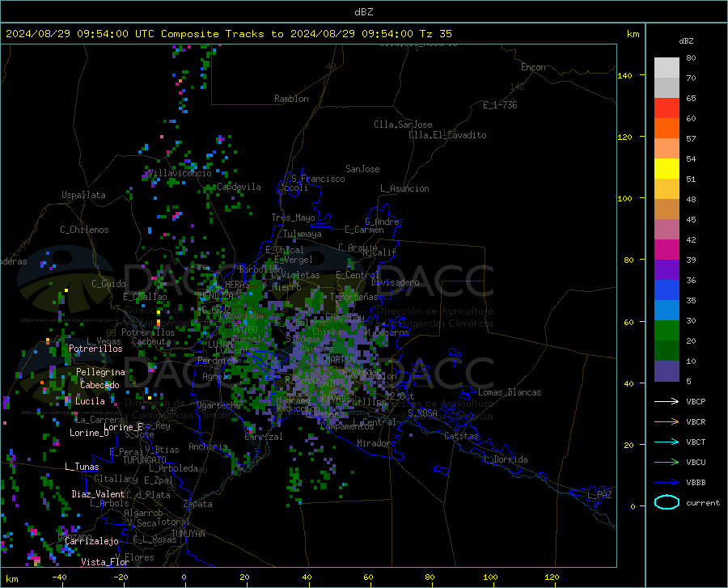This screenshot has width=728, height=588.
Task: Click the C_Guido map label
Action: 108,284
